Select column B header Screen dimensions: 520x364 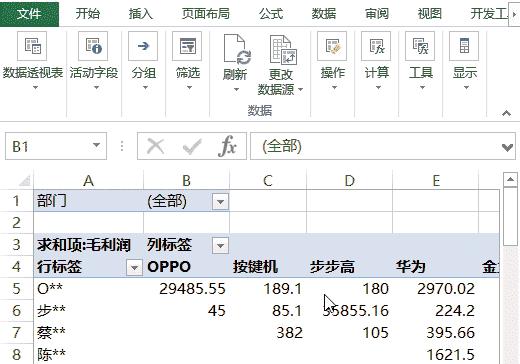[x=186, y=181]
